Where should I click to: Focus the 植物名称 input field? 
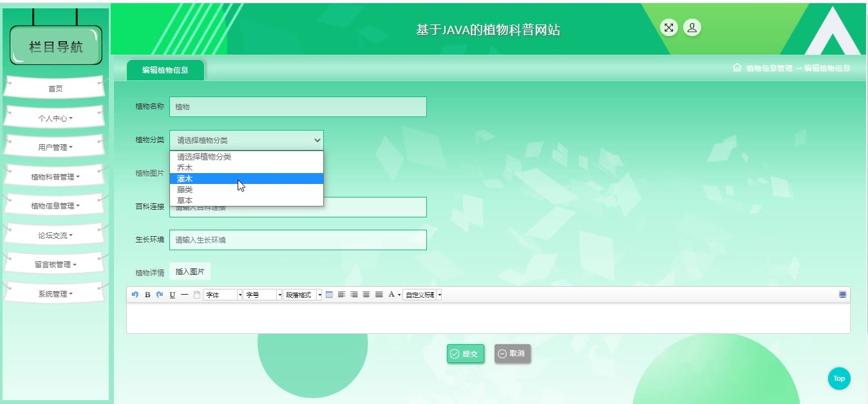click(x=298, y=107)
